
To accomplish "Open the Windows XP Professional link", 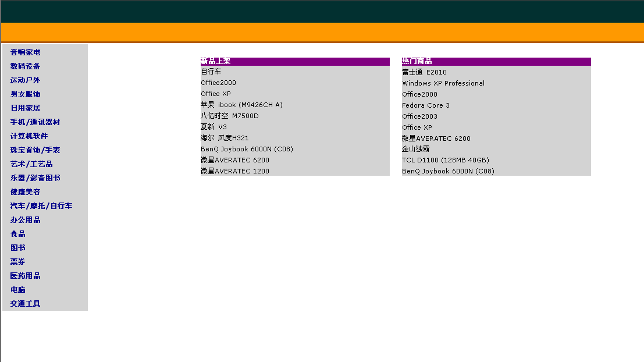I will click(443, 83).
